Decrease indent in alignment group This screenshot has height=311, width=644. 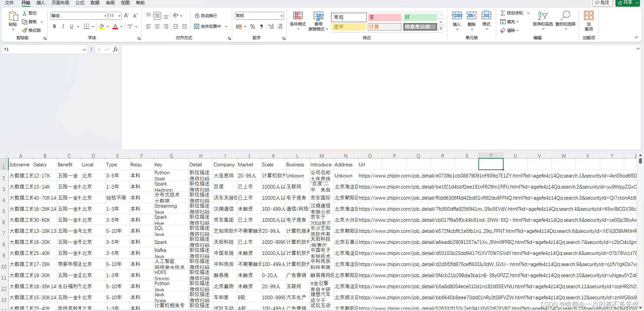(175, 26)
